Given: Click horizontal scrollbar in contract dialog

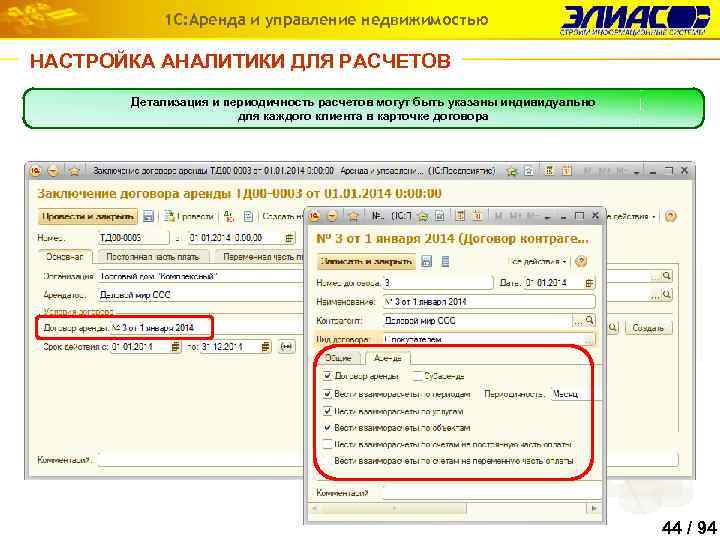Looking at the screenshot, I should pos(389,508).
